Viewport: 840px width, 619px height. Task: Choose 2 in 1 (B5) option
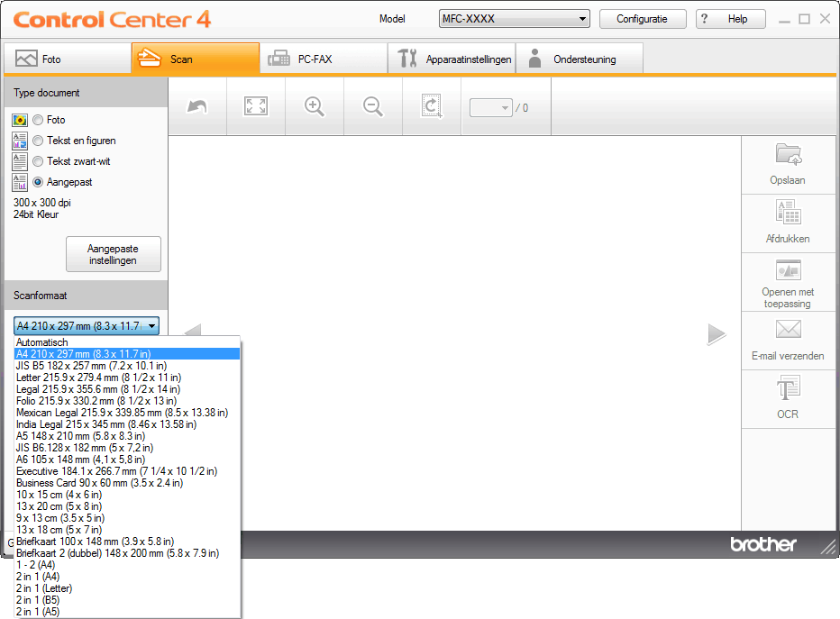click(x=127, y=601)
